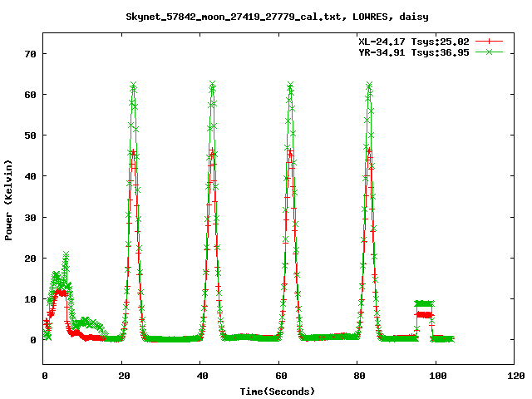Image resolution: width=532 pixels, height=399 pixels.
Task: Click the top of the green peak near 83 seconds
Action: pos(369,85)
